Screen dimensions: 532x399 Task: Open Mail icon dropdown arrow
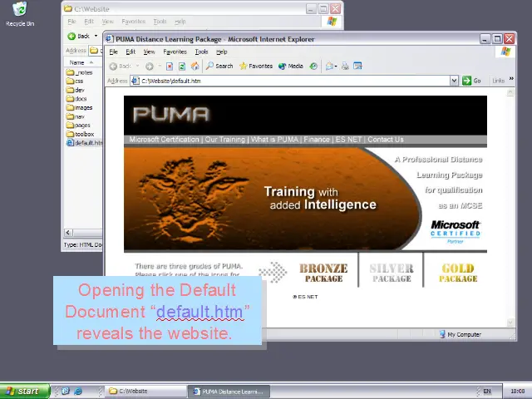click(336, 66)
